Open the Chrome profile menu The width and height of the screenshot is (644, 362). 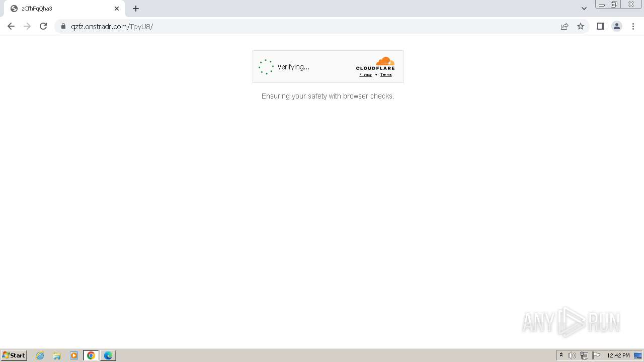(617, 26)
